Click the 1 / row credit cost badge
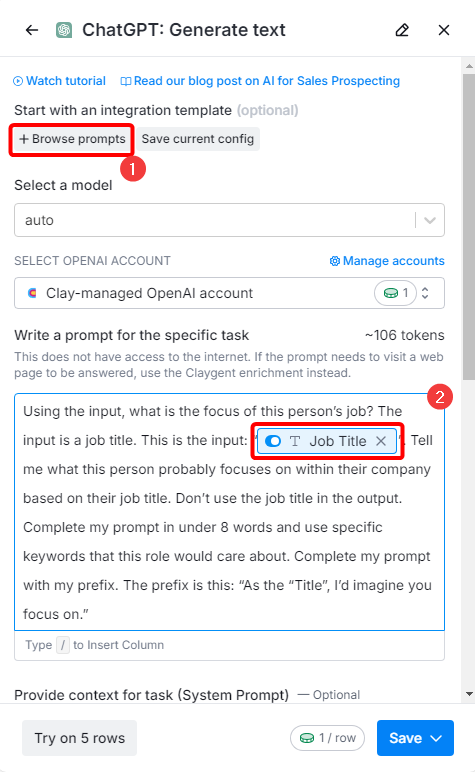475x772 pixels. click(x=327, y=738)
